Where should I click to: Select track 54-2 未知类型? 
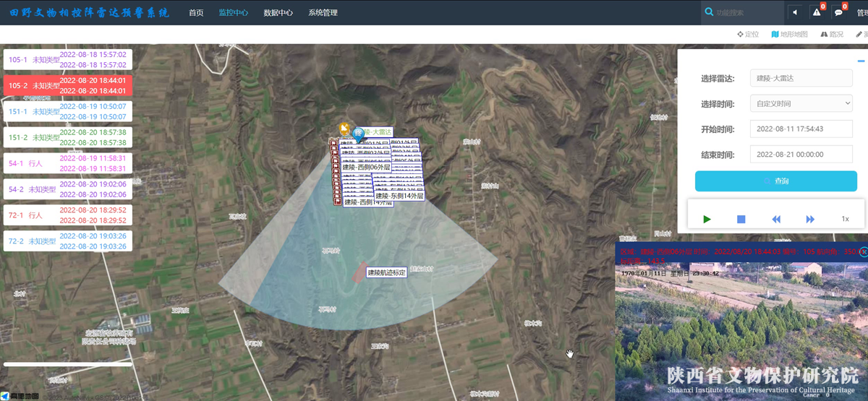point(67,189)
